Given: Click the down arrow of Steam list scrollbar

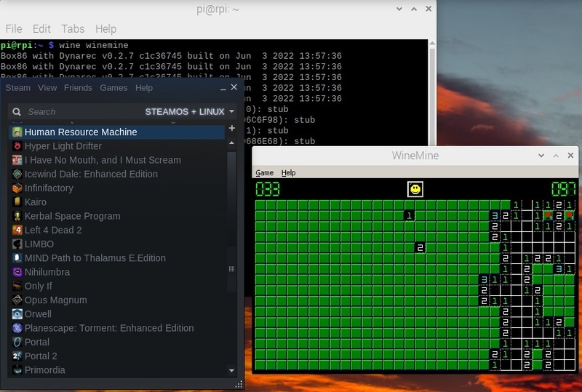Looking at the screenshot, I should (x=231, y=370).
